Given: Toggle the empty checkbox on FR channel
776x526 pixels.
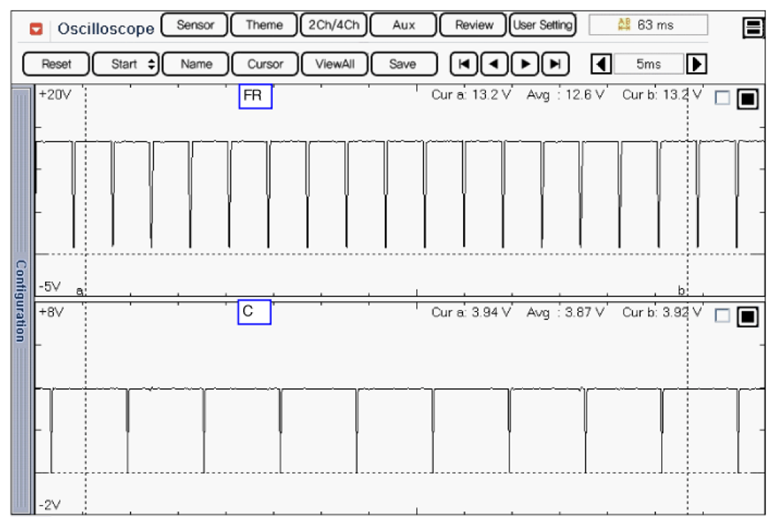Looking at the screenshot, I should pos(722,97).
